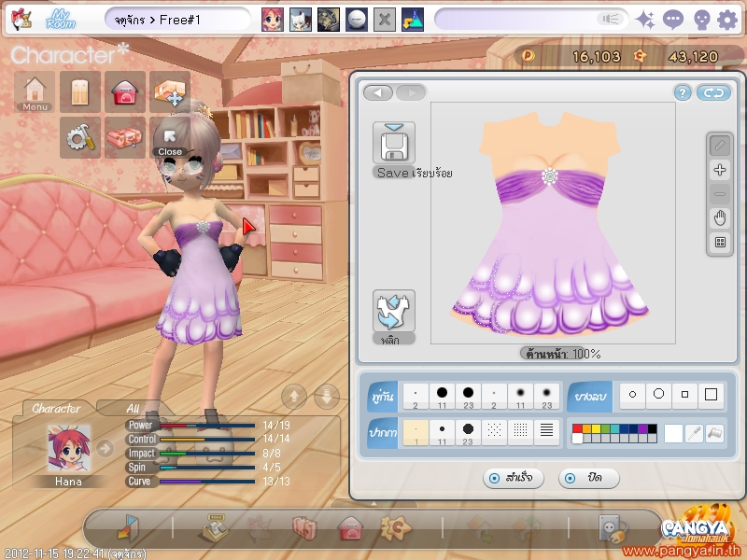This screenshot has height=560, width=747.
Task: Open the cash register shop icon
Action: pyautogui.click(x=216, y=528)
